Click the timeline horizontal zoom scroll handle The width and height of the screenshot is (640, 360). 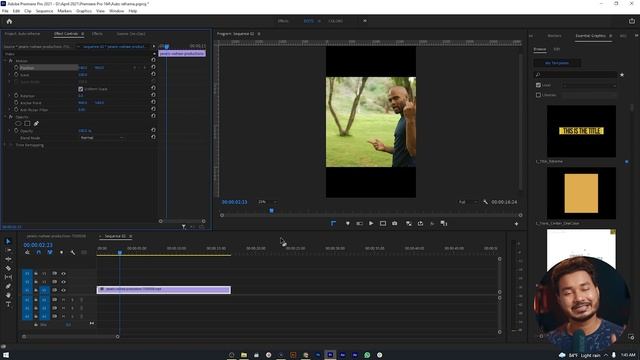pyautogui.click(x=118, y=337)
